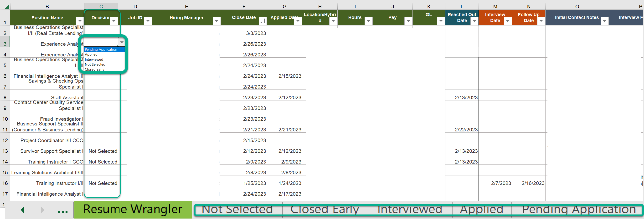Switch to the Interviewed sheet tab
Viewport: 644px width, 219px height.
(410, 209)
